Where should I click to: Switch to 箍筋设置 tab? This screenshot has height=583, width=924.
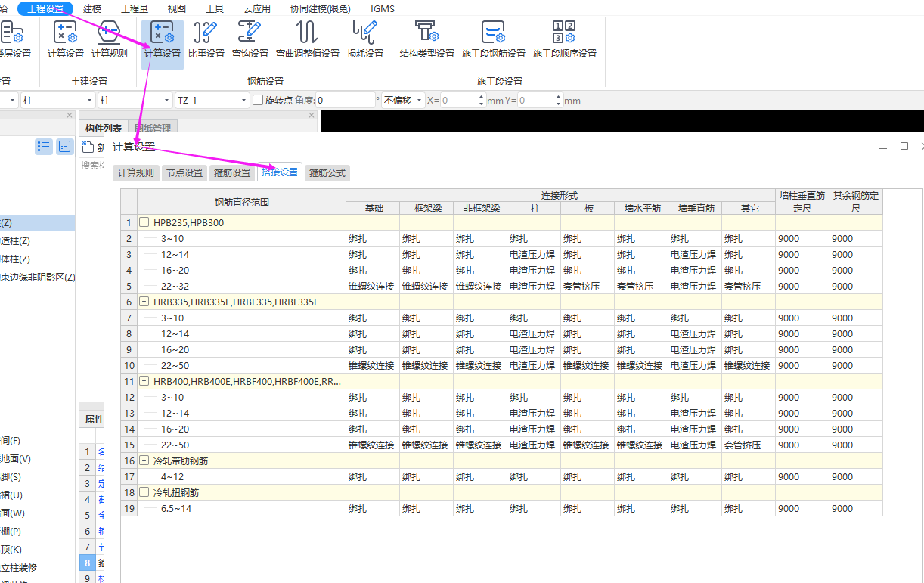click(232, 172)
